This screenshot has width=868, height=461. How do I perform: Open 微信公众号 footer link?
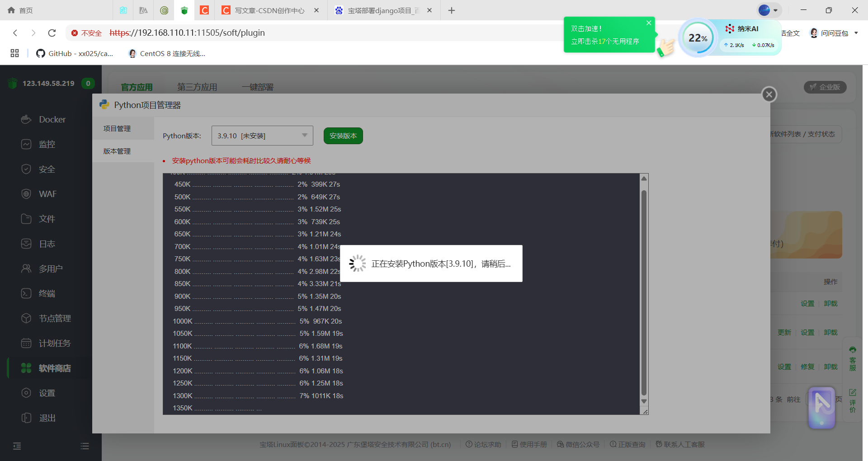tap(578, 444)
